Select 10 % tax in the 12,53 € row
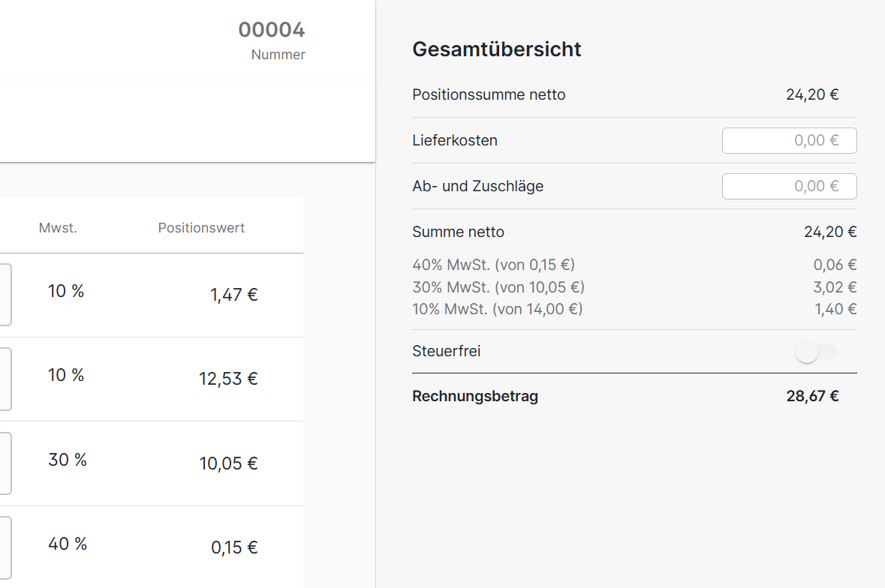The width and height of the screenshot is (885, 588). pos(66,376)
